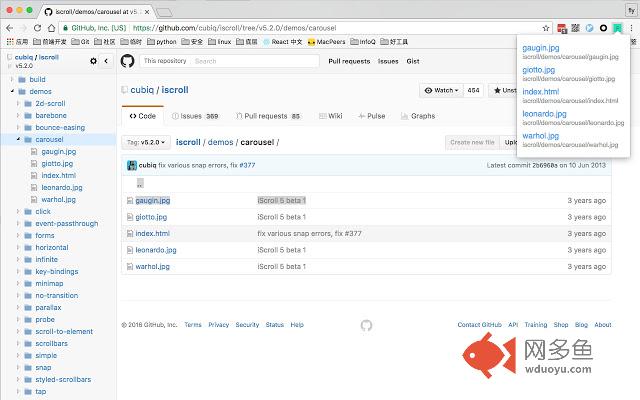
Task: Click 464 watchers count
Action: tap(473, 90)
